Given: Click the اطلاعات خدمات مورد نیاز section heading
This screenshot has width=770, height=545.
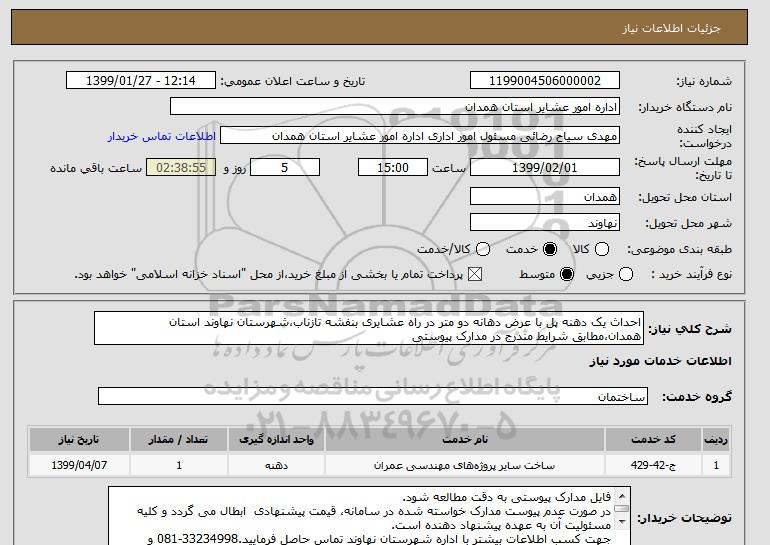Looking at the screenshot, I should (660, 361).
